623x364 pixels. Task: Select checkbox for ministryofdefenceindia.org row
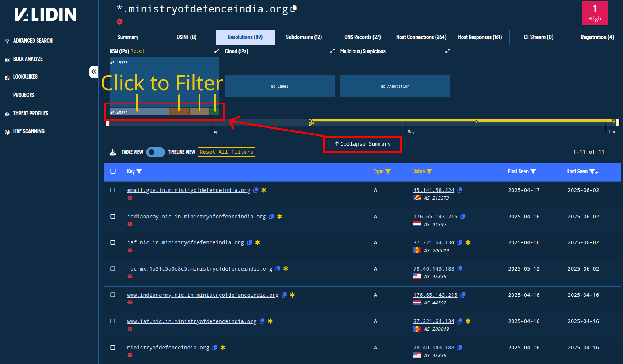pos(113,348)
